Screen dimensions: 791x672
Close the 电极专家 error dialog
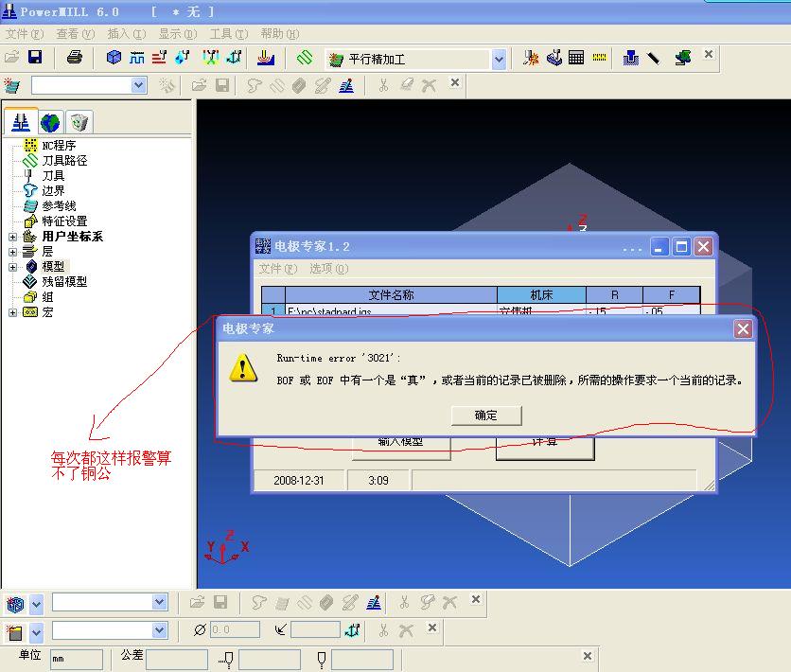click(743, 329)
